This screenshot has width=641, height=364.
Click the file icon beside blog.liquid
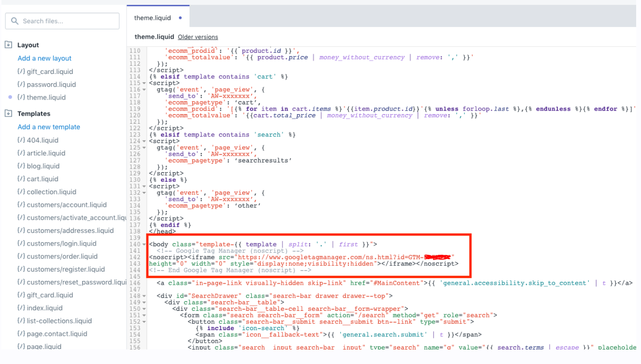(x=21, y=166)
